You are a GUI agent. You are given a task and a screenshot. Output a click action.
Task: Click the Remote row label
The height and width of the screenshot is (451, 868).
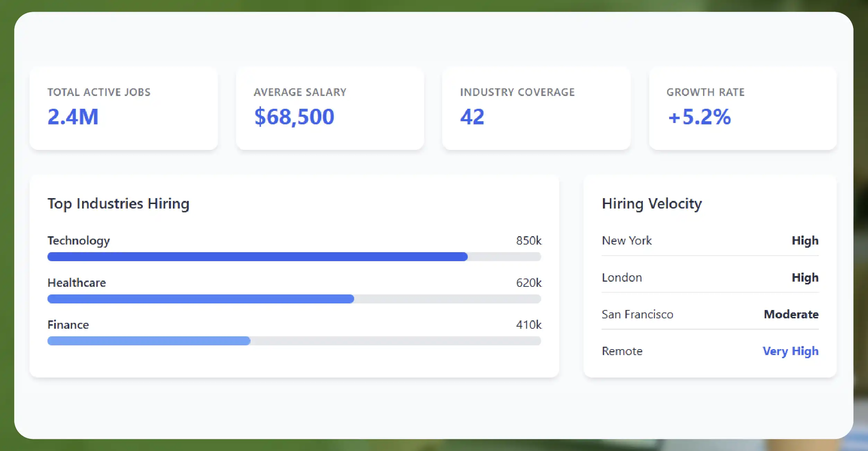coord(622,351)
